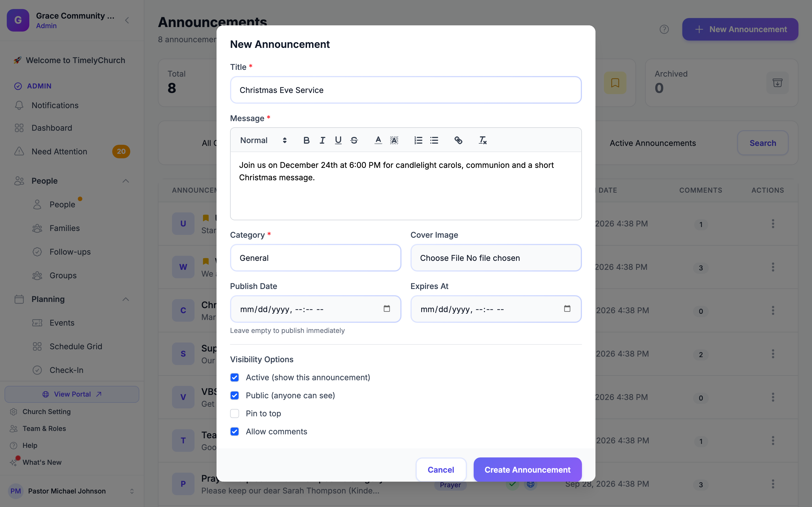Clear text formatting in message editor

pyautogui.click(x=482, y=140)
